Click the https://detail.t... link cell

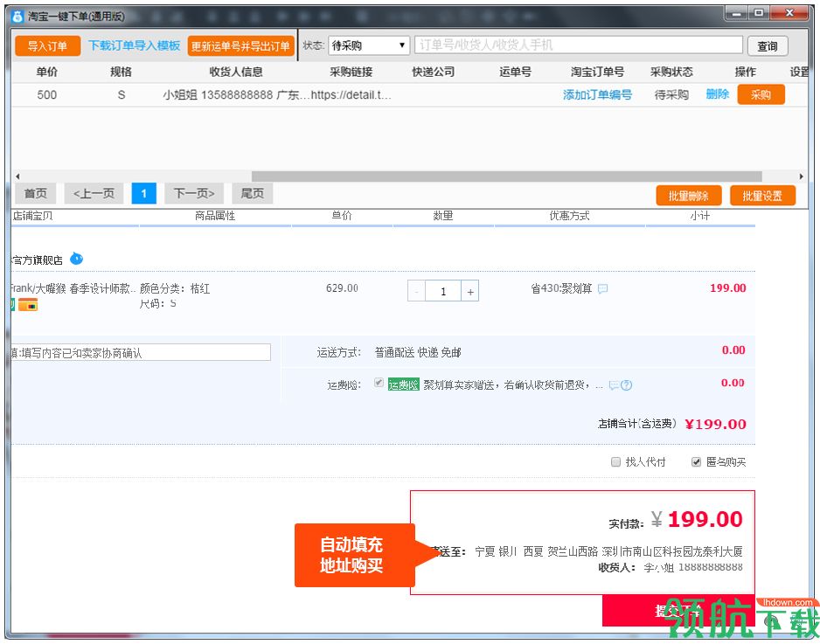coord(351,94)
